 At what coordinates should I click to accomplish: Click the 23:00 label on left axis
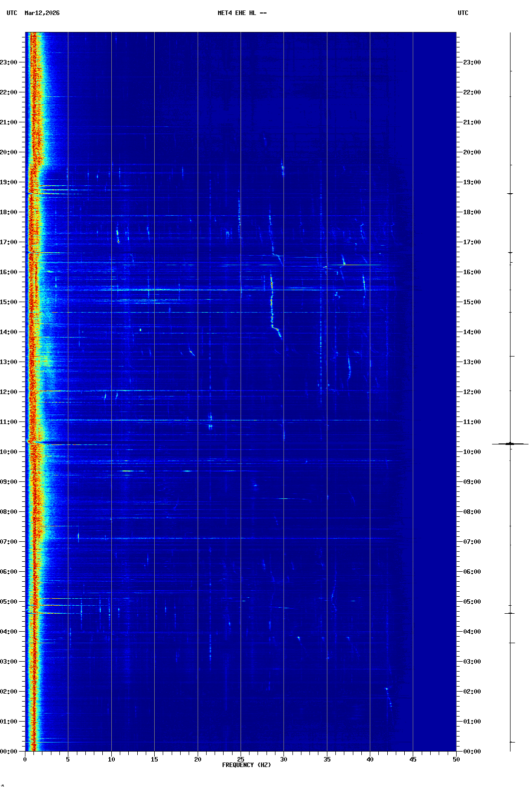coord(9,62)
